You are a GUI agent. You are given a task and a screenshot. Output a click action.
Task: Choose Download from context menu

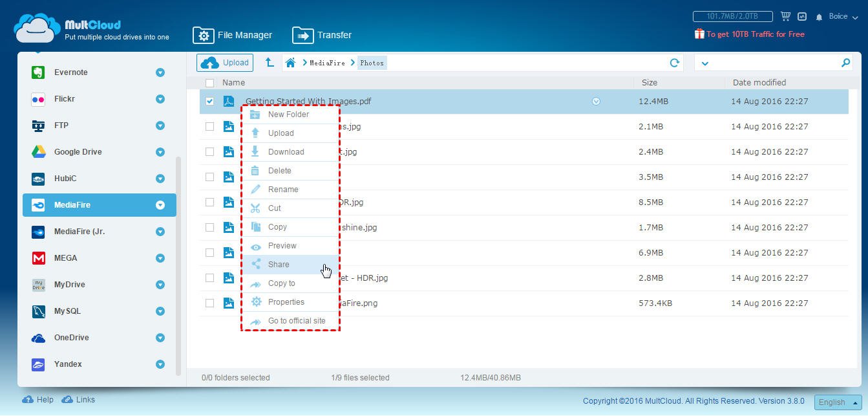pyautogui.click(x=290, y=152)
